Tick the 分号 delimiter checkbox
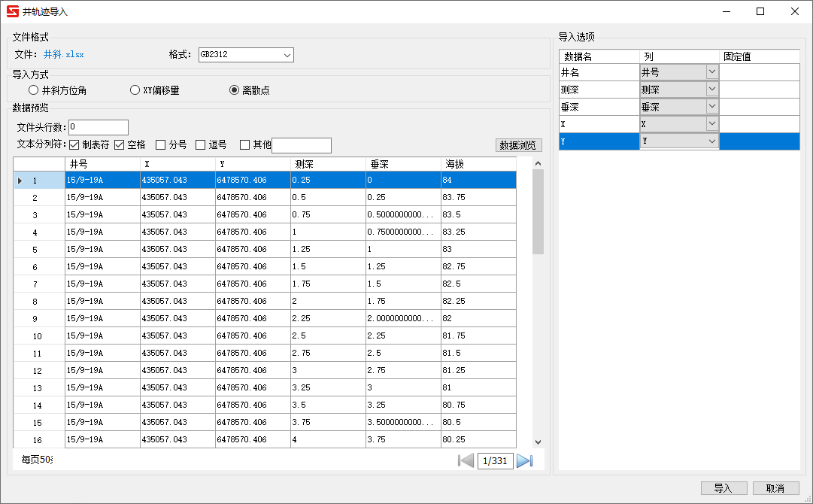 pyautogui.click(x=160, y=145)
